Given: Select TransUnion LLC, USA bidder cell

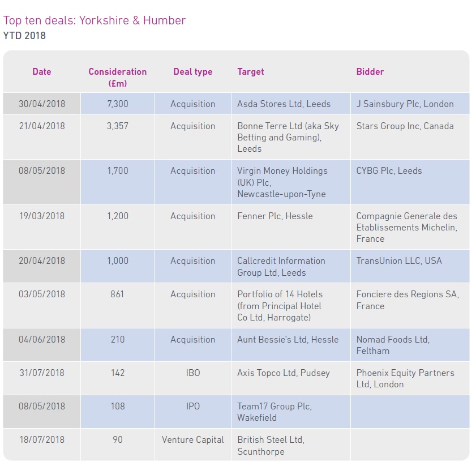Looking at the screenshot, I should [410, 266].
